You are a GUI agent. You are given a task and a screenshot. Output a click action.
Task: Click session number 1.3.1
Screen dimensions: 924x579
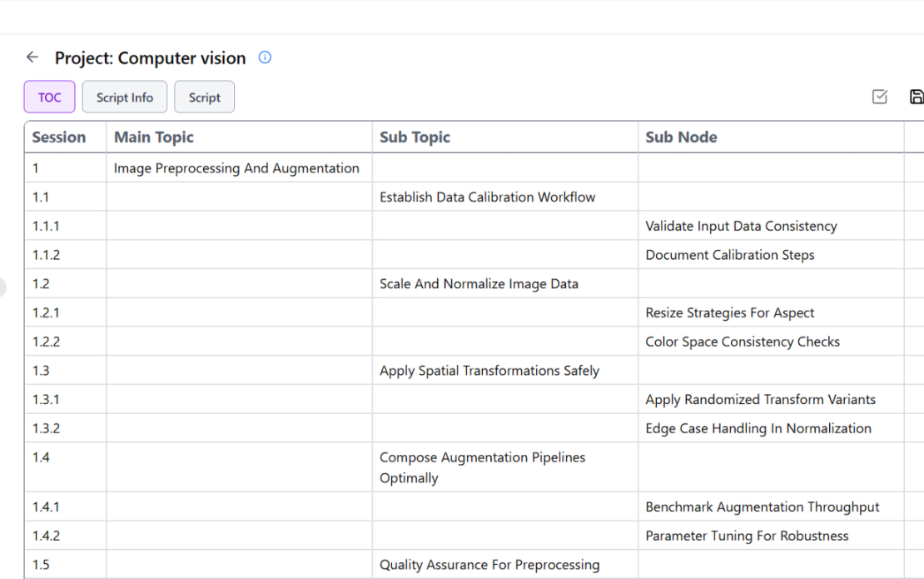[46, 399]
